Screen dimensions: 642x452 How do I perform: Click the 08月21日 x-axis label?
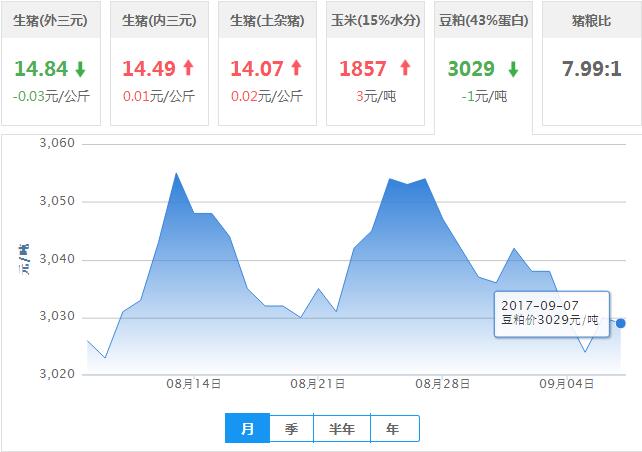coord(318,384)
